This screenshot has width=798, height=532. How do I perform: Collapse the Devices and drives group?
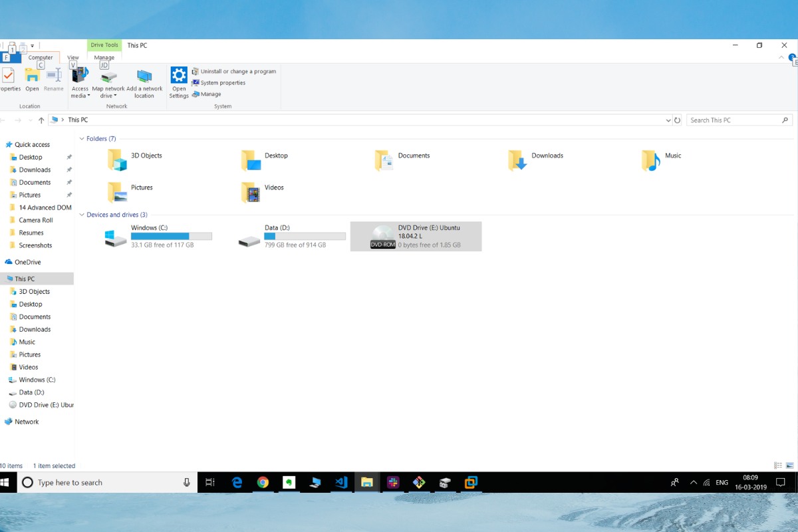click(x=82, y=215)
